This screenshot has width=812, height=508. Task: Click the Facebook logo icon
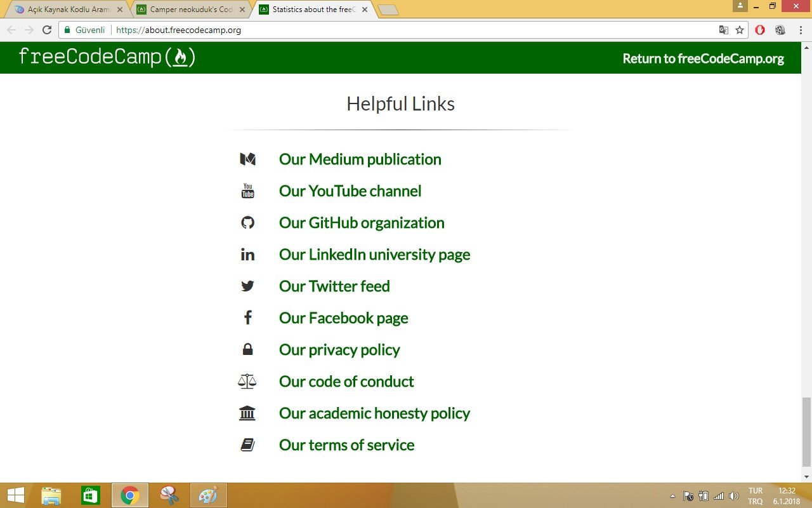[247, 318]
